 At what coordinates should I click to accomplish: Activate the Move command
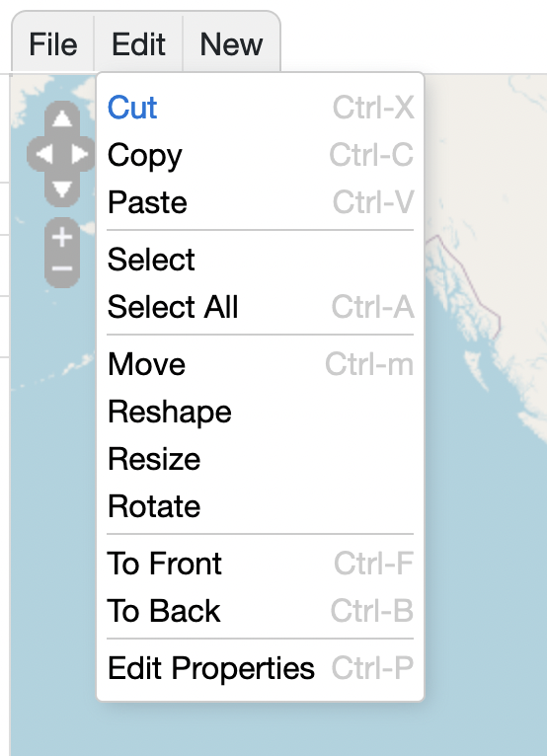[x=261, y=364]
